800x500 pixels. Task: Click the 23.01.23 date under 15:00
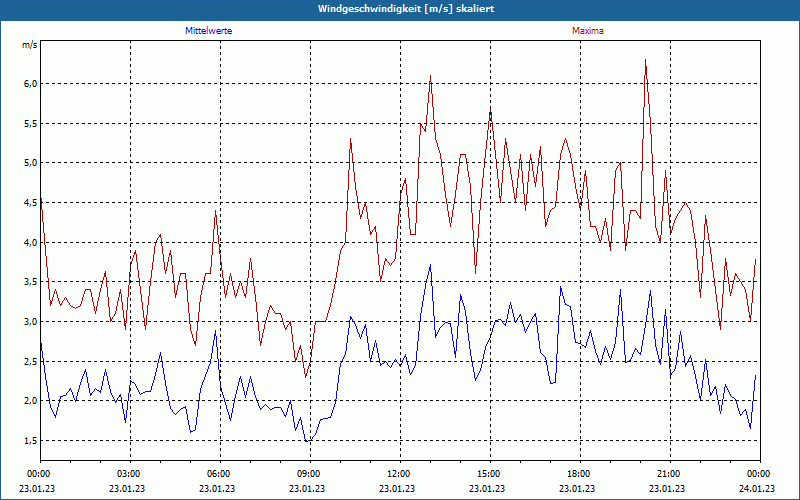[x=487, y=488]
